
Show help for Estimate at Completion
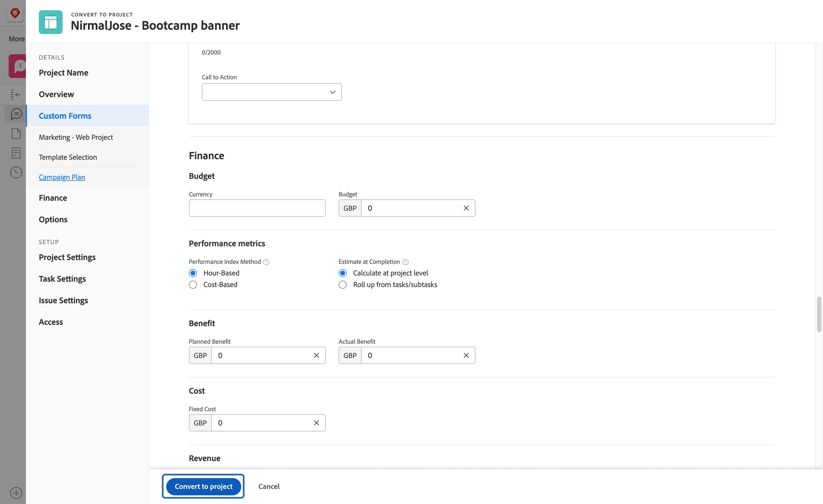pos(406,262)
